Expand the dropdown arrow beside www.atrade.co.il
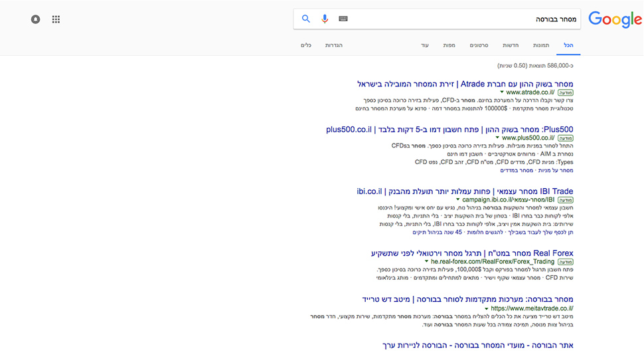Screen dimensions: 644x351 tap(502, 92)
